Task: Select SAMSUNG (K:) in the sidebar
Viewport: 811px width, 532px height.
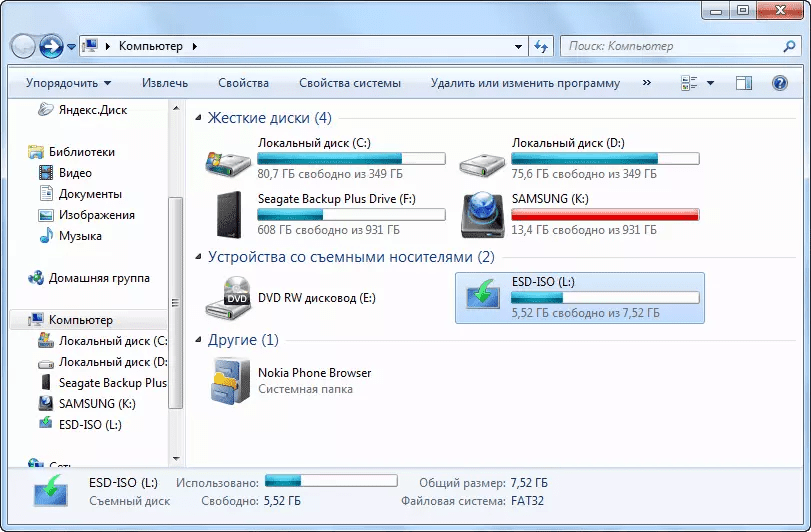Action: click(87, 403)
